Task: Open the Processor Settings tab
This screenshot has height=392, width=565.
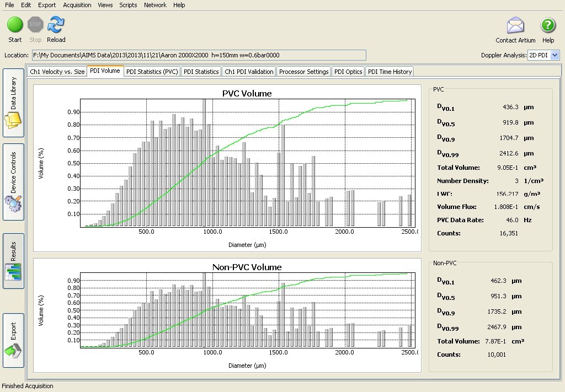Action: [303, 72]
